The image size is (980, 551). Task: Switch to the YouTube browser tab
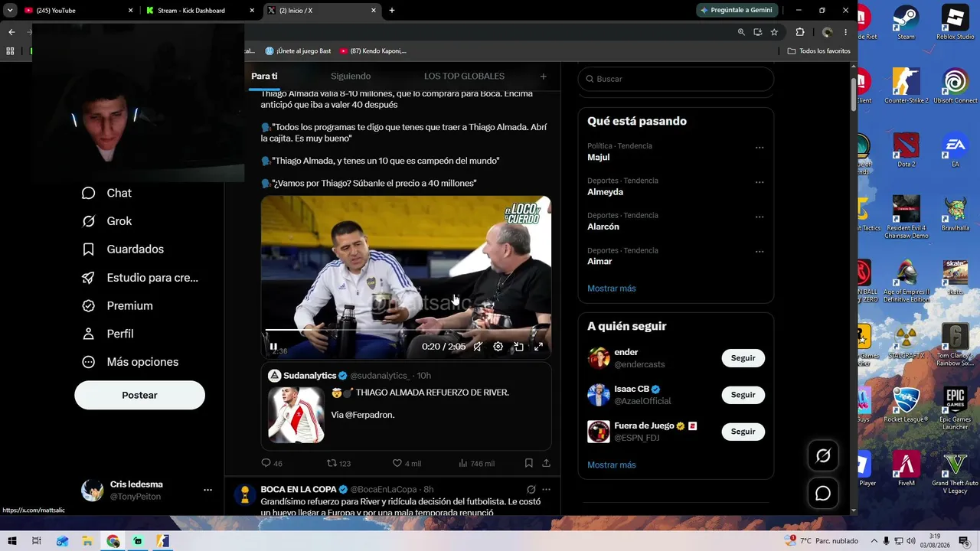77,11
